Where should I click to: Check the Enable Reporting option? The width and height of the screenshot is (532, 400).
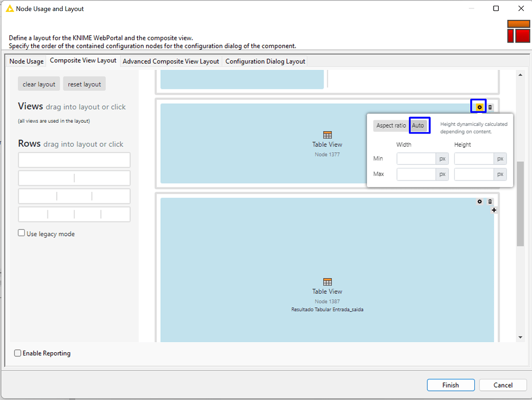pyautogui.click(x=17, y=353)
